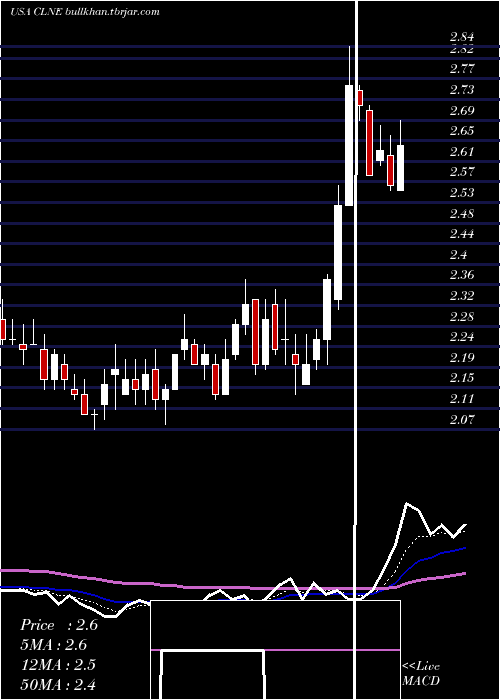Click the 2.73 price axis label
Image resolution: width=500 pixels, height=700 pixels.
coord(462,90)
